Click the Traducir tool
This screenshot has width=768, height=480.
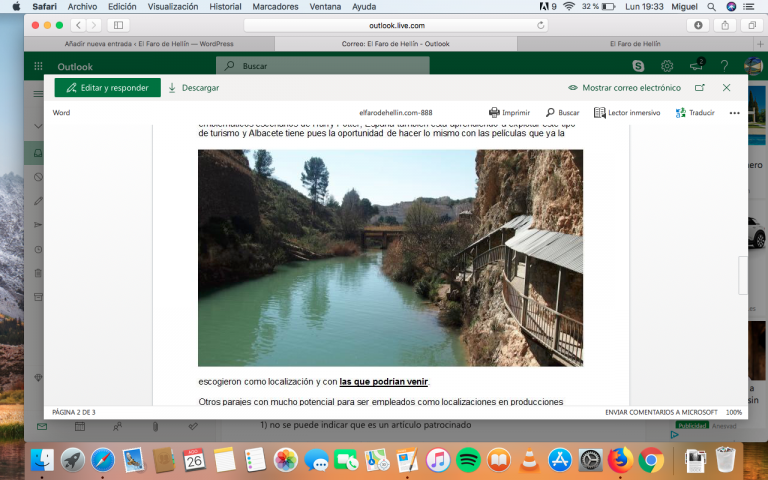[x=695, y=113]
